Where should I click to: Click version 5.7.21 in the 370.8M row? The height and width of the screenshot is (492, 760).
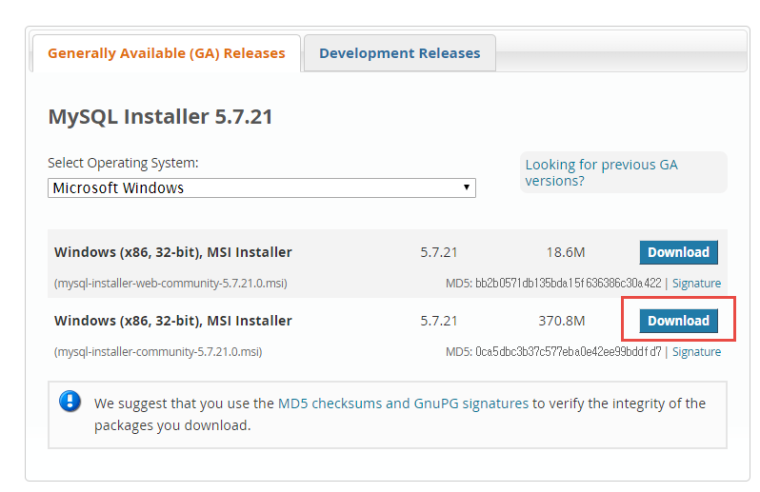click(x=439, y=321)
